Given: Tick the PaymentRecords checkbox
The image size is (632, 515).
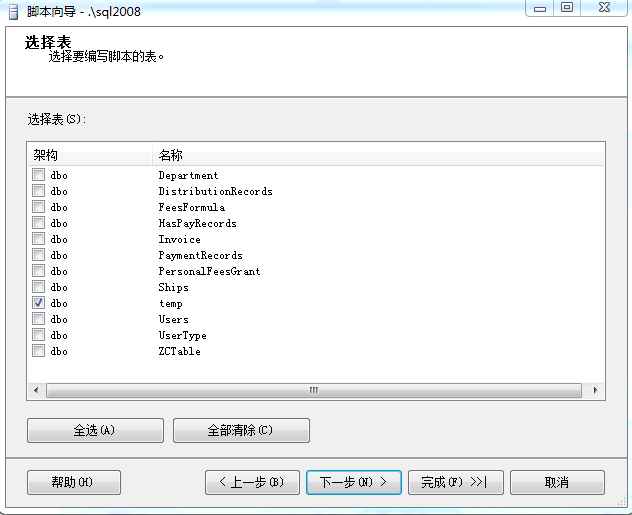Looking at the screenshot, I should coord(38,255).
